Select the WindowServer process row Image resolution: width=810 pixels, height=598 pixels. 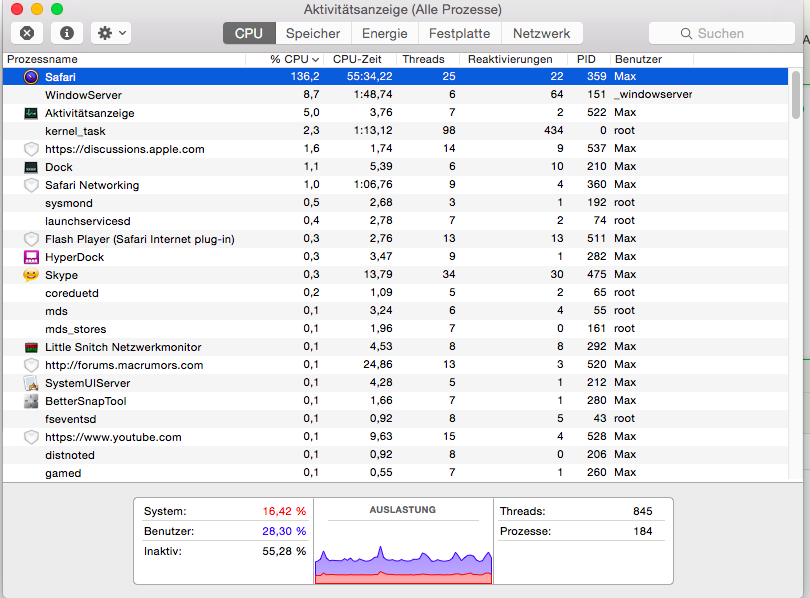(396, 95)
